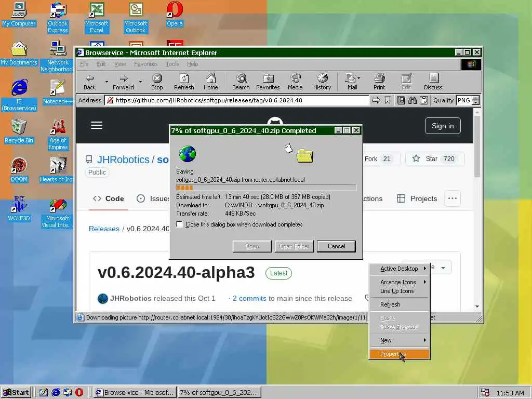Click the bookmark icon beside Go arrow
Image resolution: width=532 pixels, height=399 pixels.
(x=388, y=100)
